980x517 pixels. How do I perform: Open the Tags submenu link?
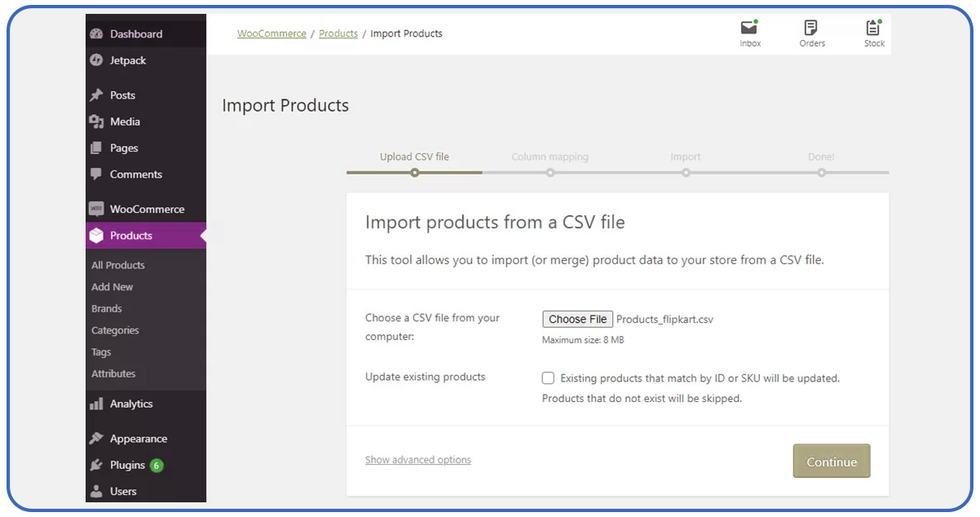[101, 352]
